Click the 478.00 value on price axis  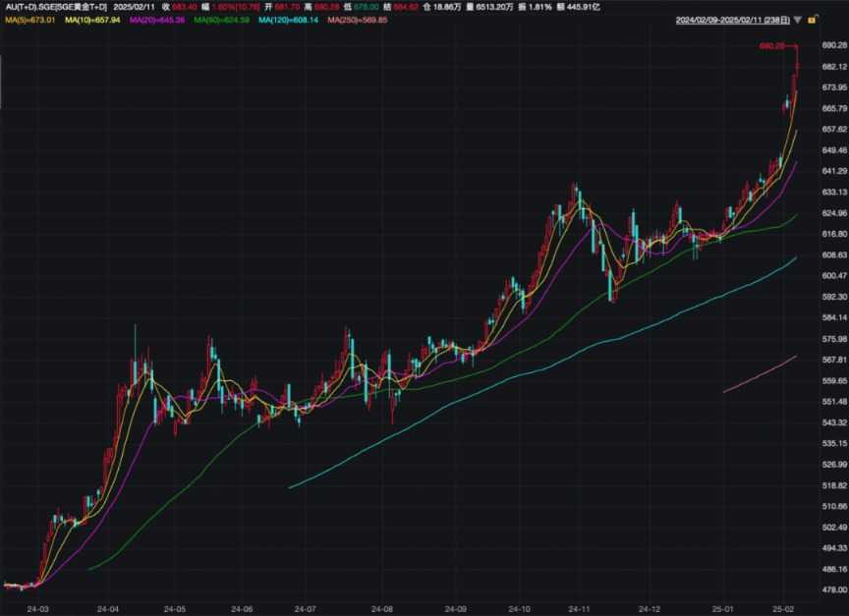[834, 589]
